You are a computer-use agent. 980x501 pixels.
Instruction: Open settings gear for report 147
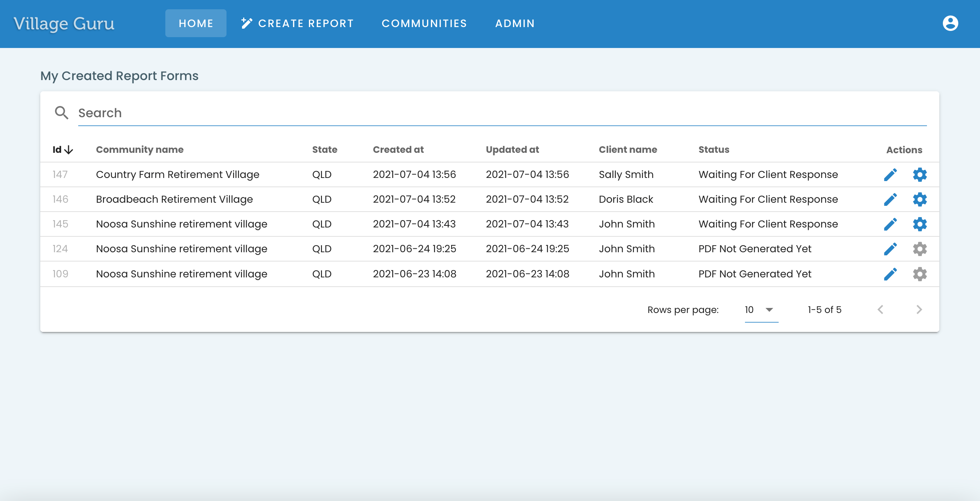(x=920, y=174)
